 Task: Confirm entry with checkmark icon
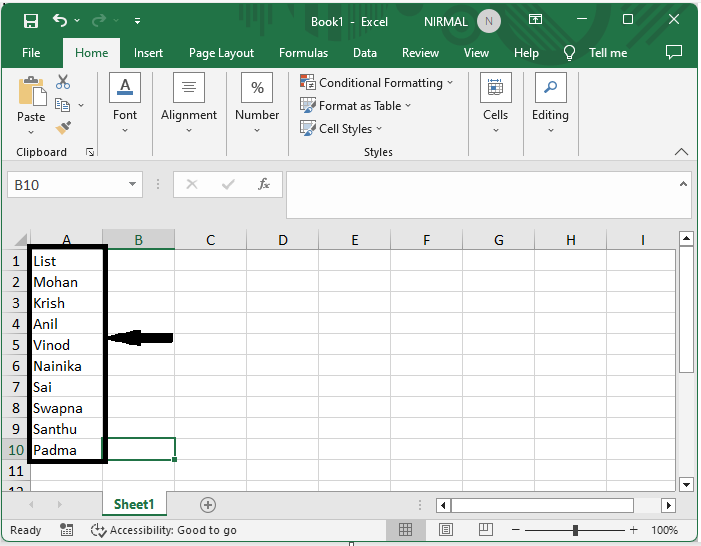228,184
